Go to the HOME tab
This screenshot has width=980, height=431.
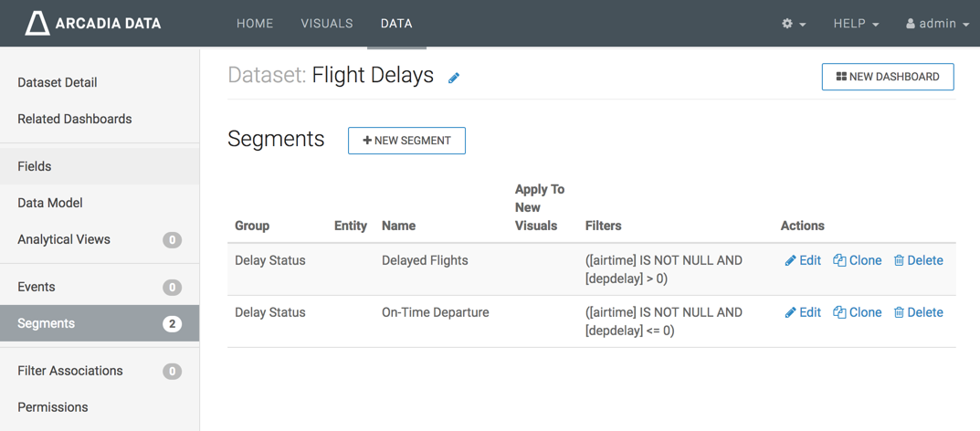[x=255, y=24]
